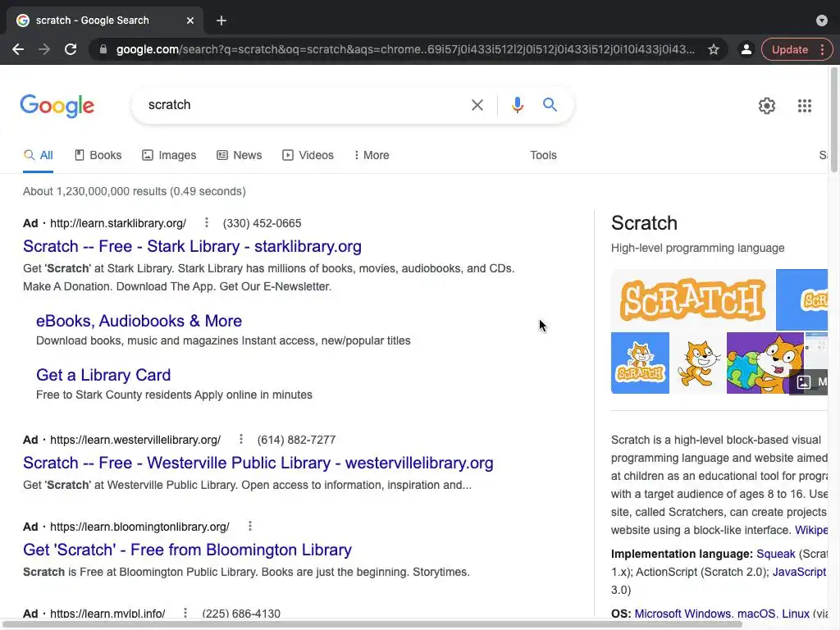Viewport: 840px width, 630px height.
Task: Switch to Books results tab
Action: [x=98, y=155]
